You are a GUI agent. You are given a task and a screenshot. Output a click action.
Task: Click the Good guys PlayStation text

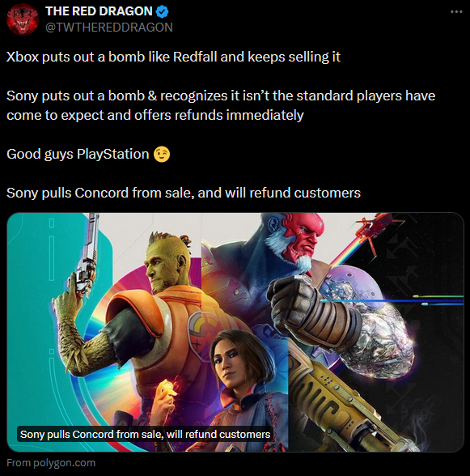click(x=78, y=154)
